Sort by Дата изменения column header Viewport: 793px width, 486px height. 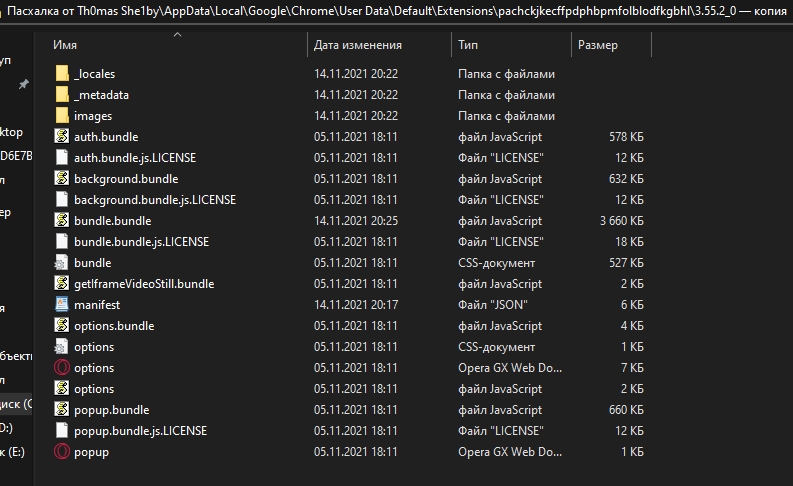[x=357, y=45]
